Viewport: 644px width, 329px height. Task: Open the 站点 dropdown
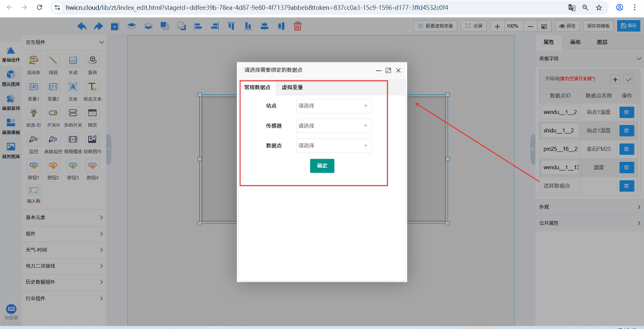pos(333,106)
